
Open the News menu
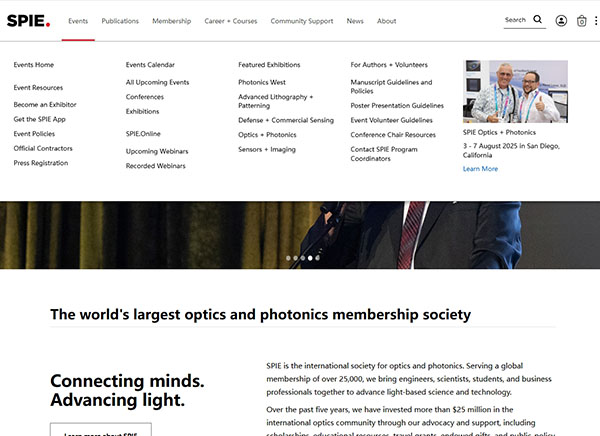click(355, 21)
